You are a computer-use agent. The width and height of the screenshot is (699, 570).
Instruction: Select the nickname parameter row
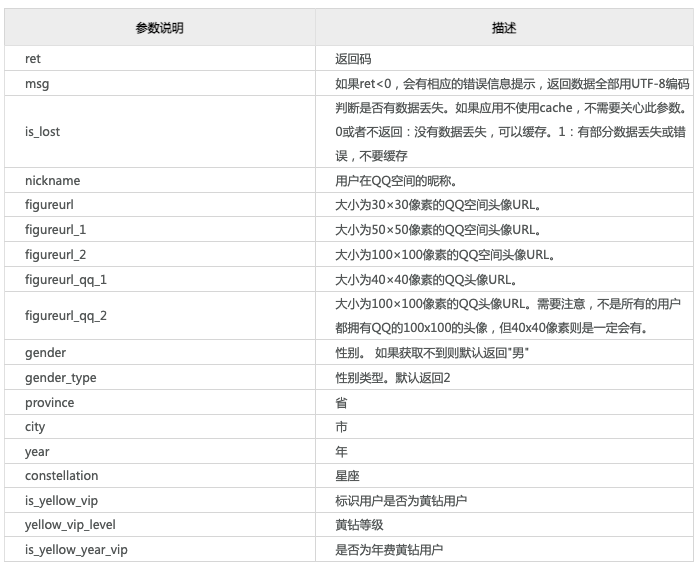[x=52, y=181]
